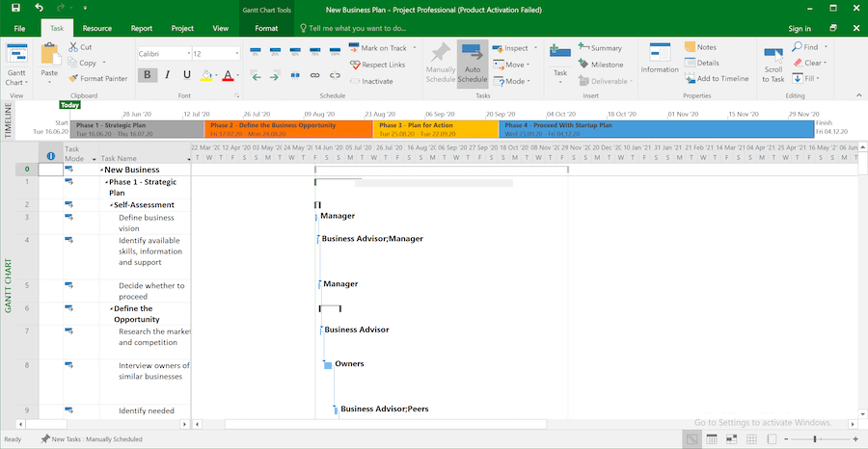Collapse the Self-Assessment summary task

click(x=111, y=205)
